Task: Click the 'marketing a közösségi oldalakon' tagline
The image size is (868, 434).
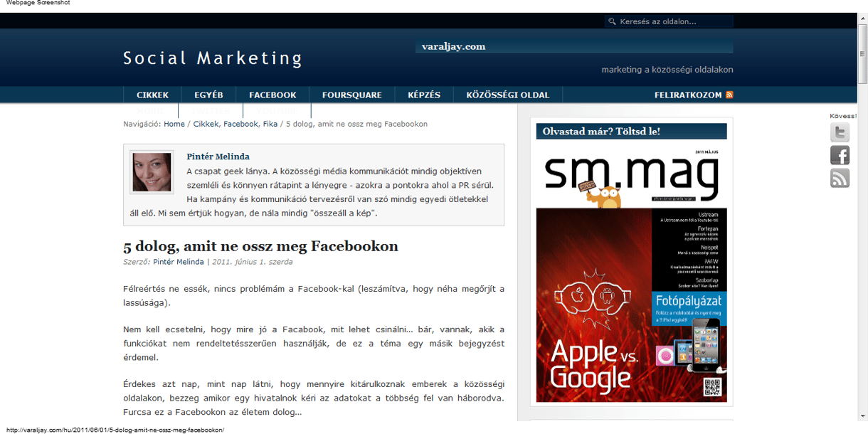Action: click(x=667, y=70)
